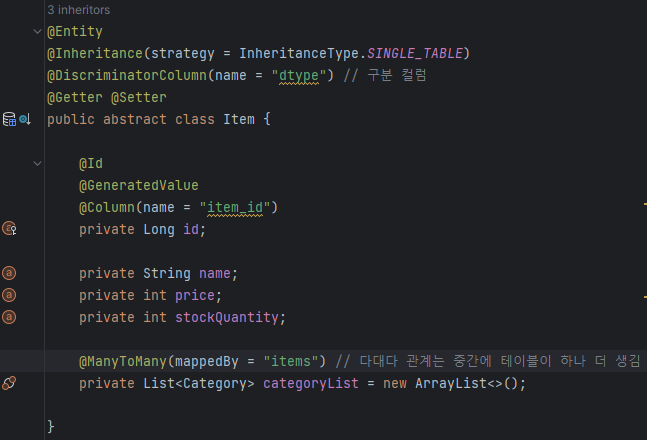Screen dimensions: 647x440
Task: Click the @Entity annotation
Action: tap(75, 31)
